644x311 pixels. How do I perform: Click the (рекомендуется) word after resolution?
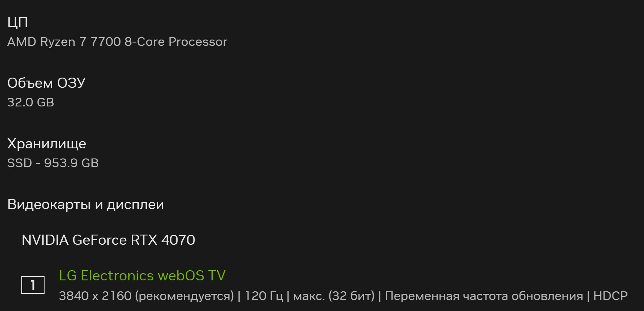pyautogui.click(x=184, y=296)
